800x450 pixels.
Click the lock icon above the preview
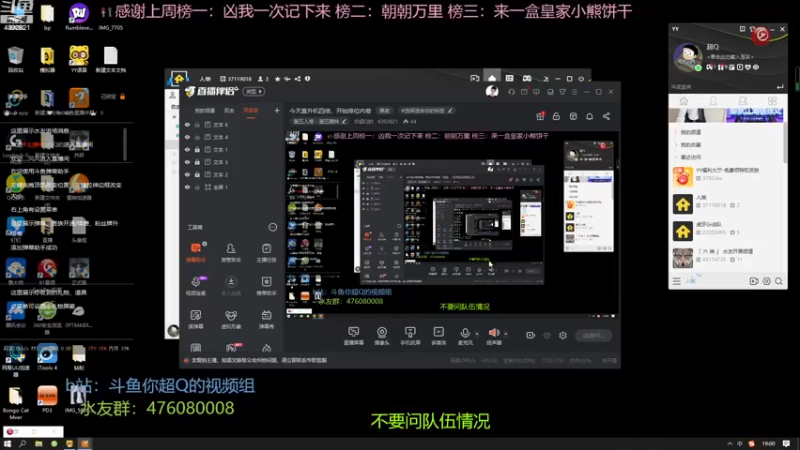556,116
